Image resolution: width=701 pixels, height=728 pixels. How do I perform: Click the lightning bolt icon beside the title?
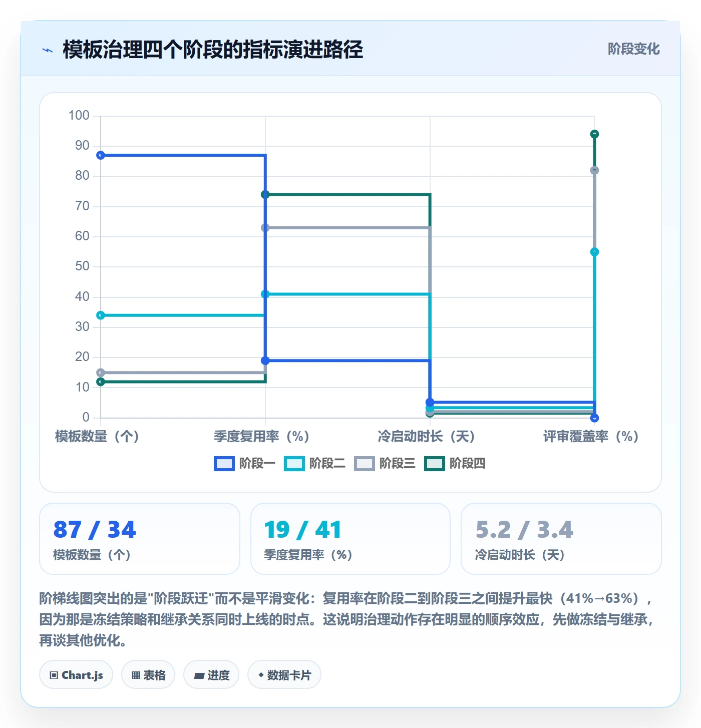48,50
